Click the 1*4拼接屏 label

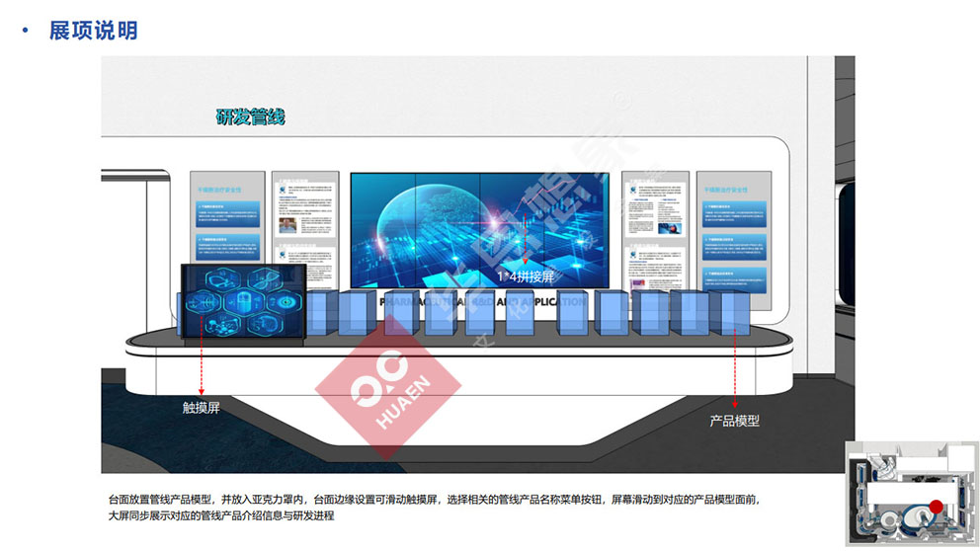pyautogui.click(x=526, y=276)
